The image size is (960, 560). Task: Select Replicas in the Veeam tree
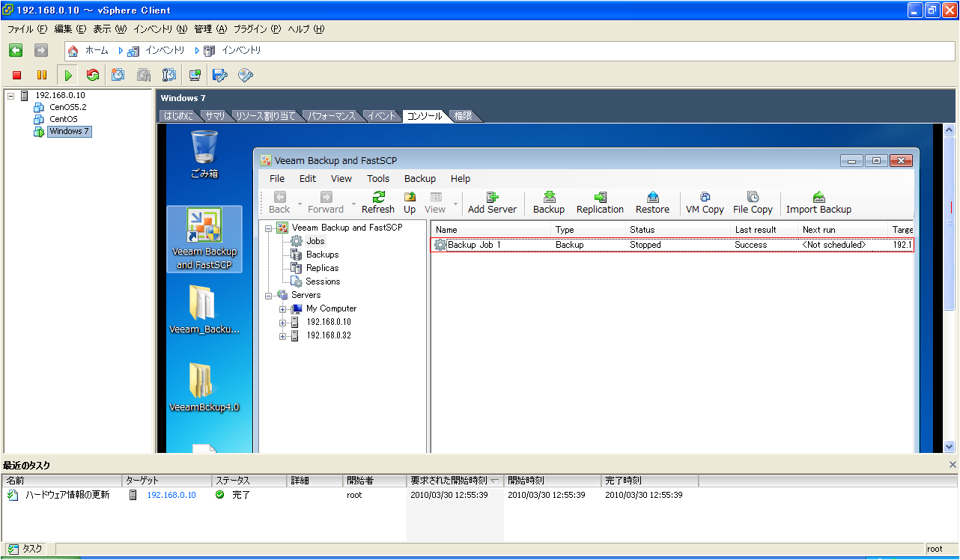click(322, 268)
